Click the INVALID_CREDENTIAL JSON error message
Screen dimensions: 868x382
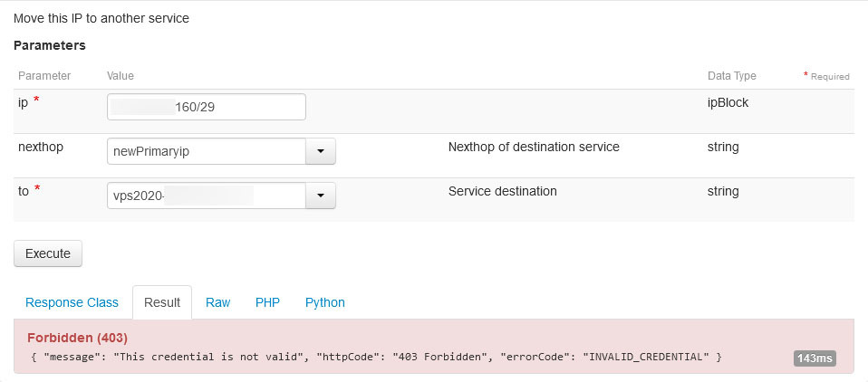click(x=374, y=358)
